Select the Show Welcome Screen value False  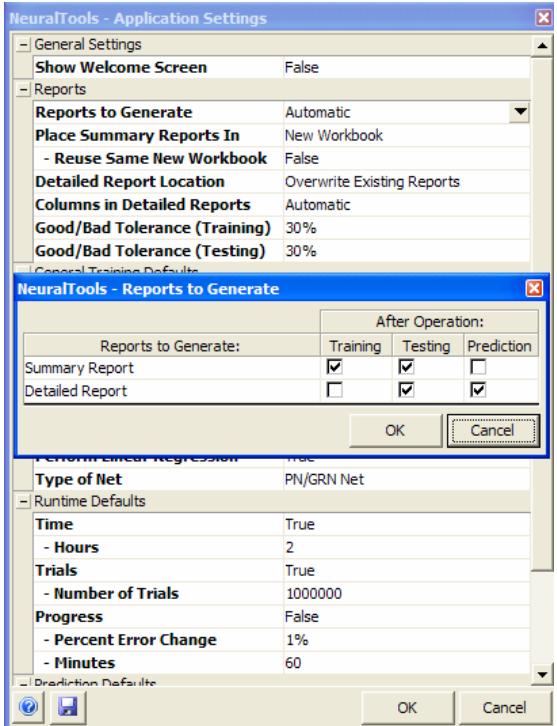tap(407, 68)
